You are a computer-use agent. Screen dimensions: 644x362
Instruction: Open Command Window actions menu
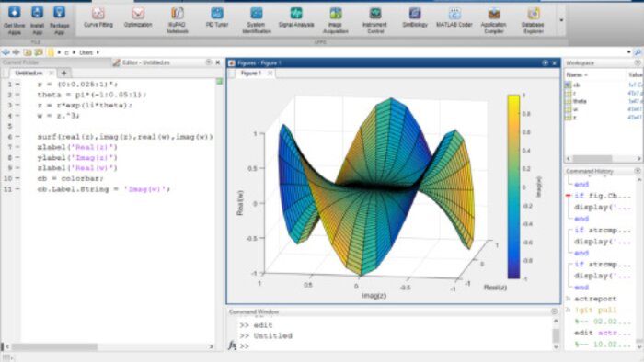554,311
